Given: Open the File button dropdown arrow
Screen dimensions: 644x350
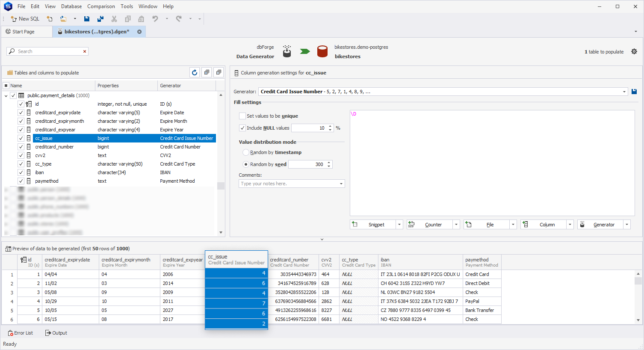Looking at the screenshot, I should 513,225.
